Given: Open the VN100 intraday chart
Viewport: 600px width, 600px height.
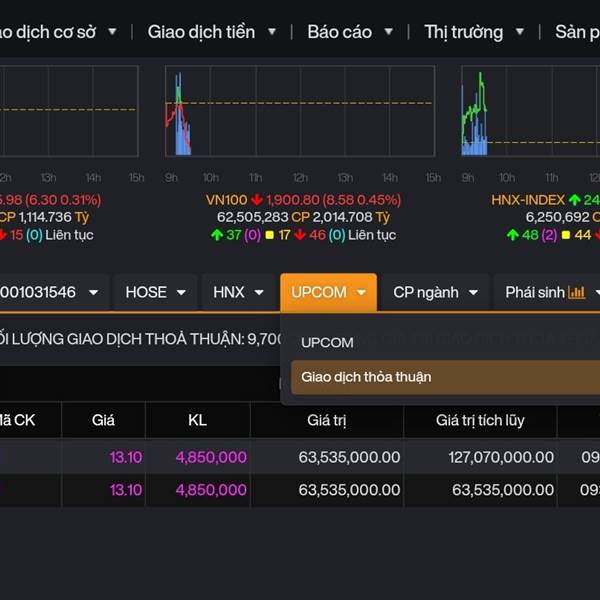Looking at the screenshot, I should pyautogui.click(x=300, y=110).
